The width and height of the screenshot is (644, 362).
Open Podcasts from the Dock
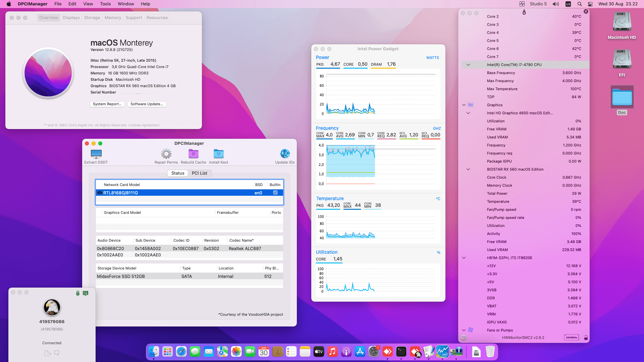(x=346, y=352)
